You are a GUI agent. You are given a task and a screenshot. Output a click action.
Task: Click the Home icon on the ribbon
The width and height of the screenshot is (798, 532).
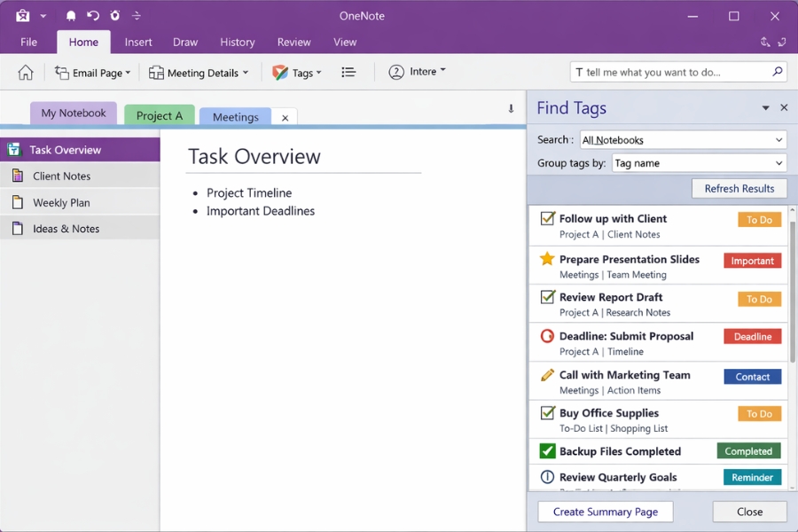coord(25,72)
